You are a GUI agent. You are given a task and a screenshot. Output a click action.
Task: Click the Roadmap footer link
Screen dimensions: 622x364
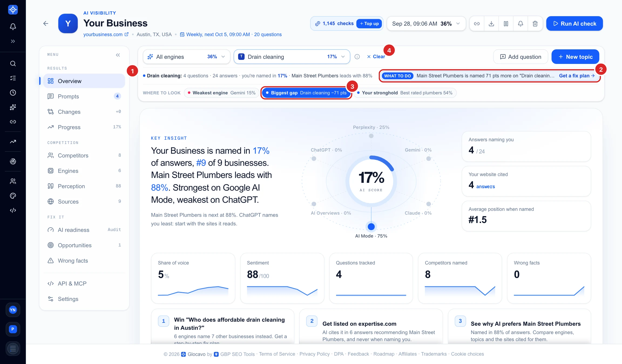click(x=384, y=354)
